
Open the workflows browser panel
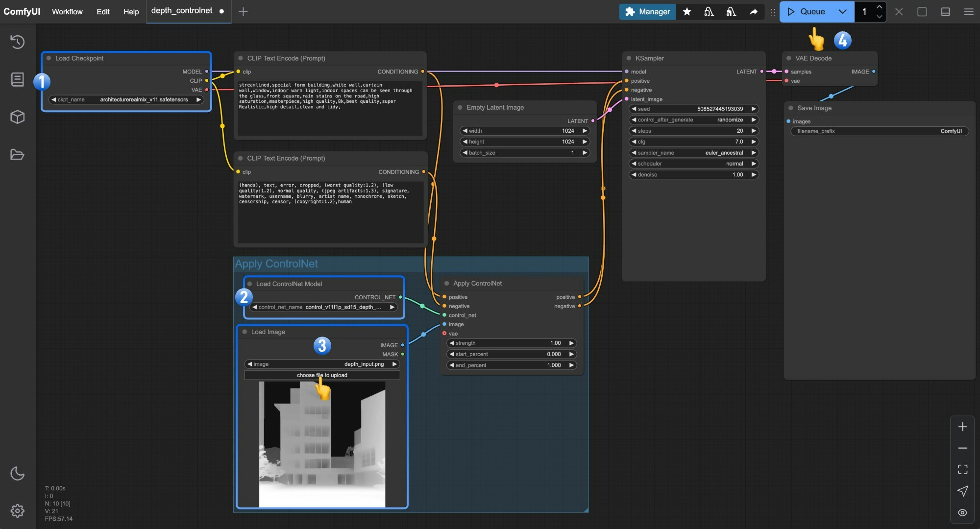pyautogui.click(x=17, y=155)
